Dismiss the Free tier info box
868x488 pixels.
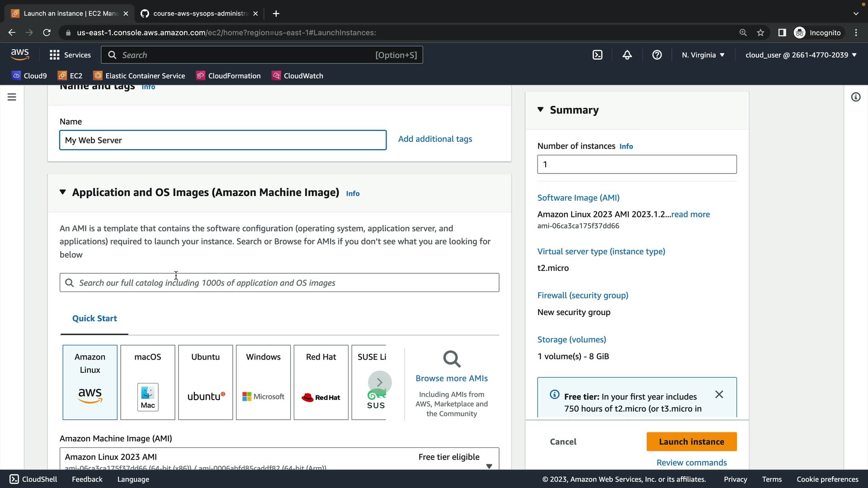pyautogui.click(x=719, y=394)
